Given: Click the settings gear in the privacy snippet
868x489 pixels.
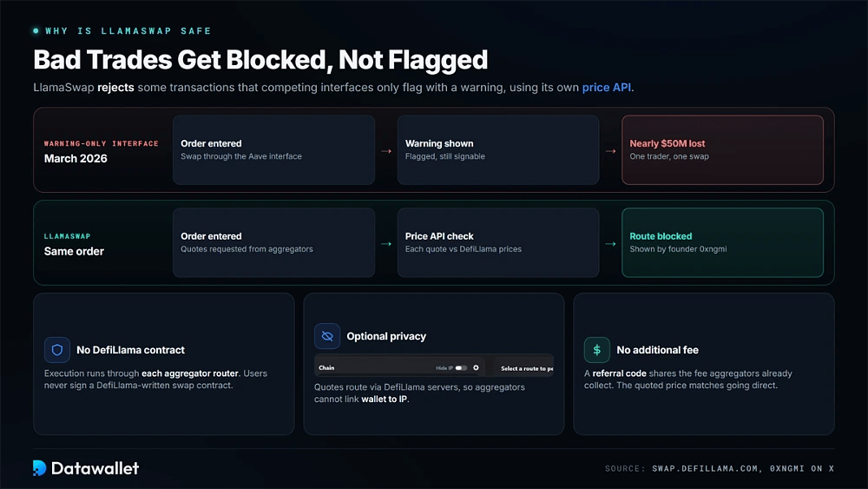Looking at the screenshot, I should 476,367.
